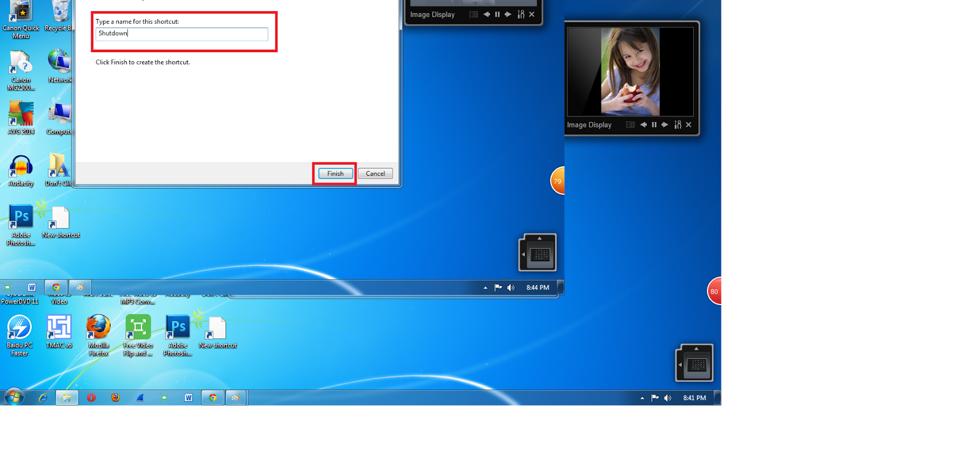Launch Internet Explorer from the taskbar
Viewport: 980px width, 454px height.
(43, 398)
